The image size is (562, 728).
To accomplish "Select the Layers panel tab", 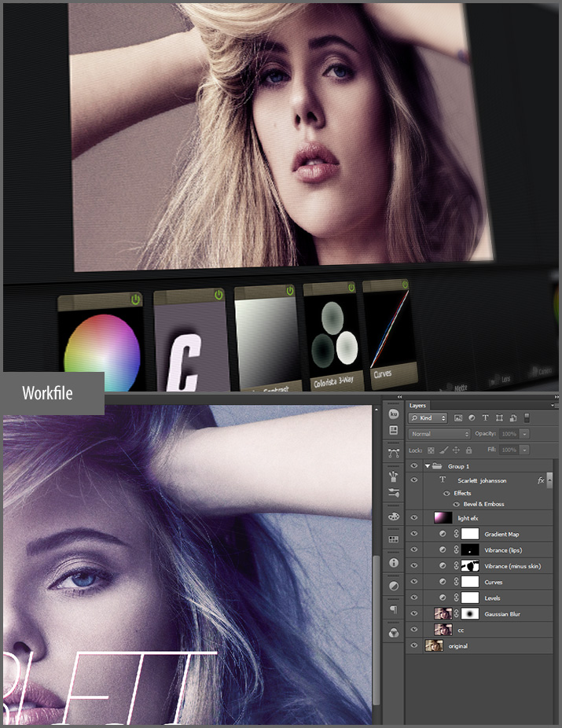I will (418, 406).
